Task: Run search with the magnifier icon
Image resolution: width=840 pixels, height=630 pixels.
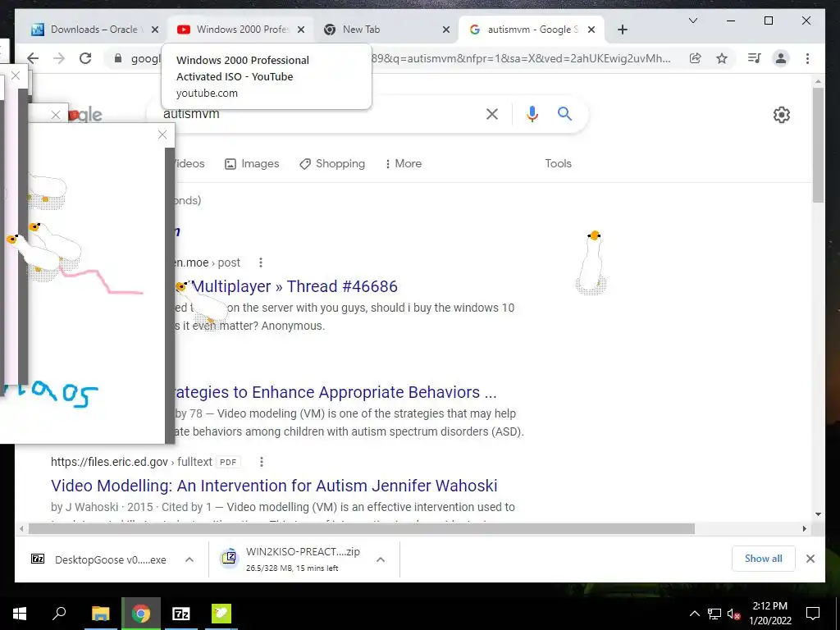Action: click(x=564, y=113)
